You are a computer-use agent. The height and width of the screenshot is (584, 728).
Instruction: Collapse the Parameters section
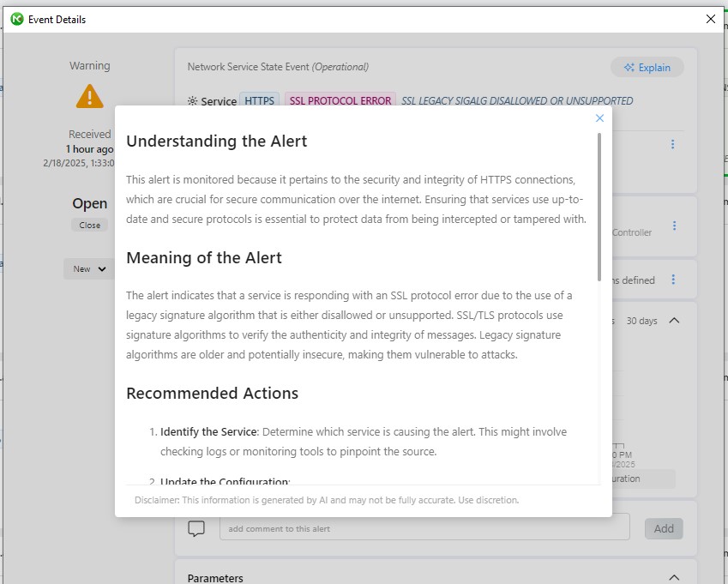click(x=674, y=577)
